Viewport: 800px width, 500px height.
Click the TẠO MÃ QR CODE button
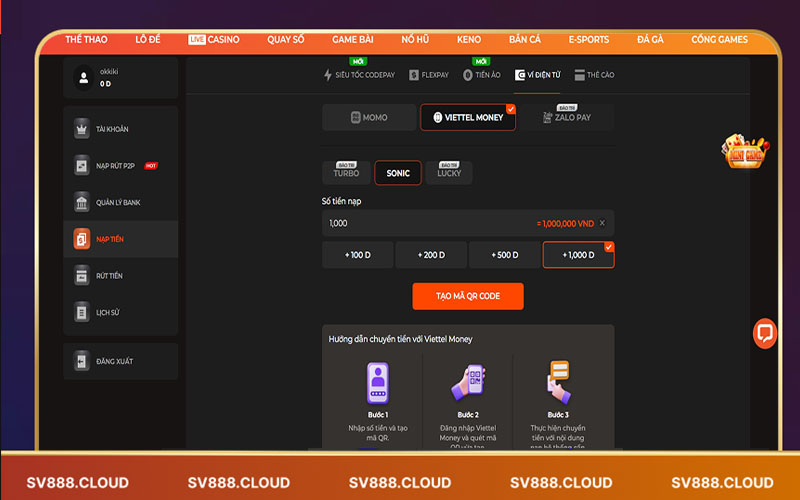pyautogui.click(x=468, y=296)
